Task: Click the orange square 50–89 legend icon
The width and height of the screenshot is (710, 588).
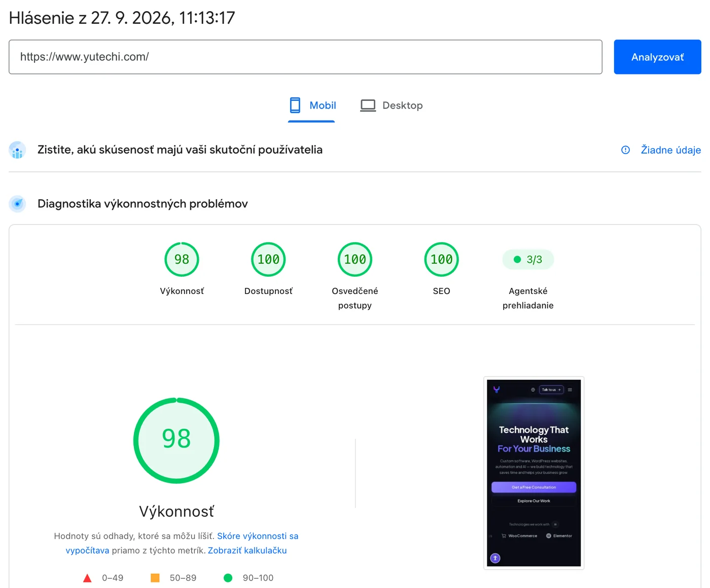Action: point(155,578)
